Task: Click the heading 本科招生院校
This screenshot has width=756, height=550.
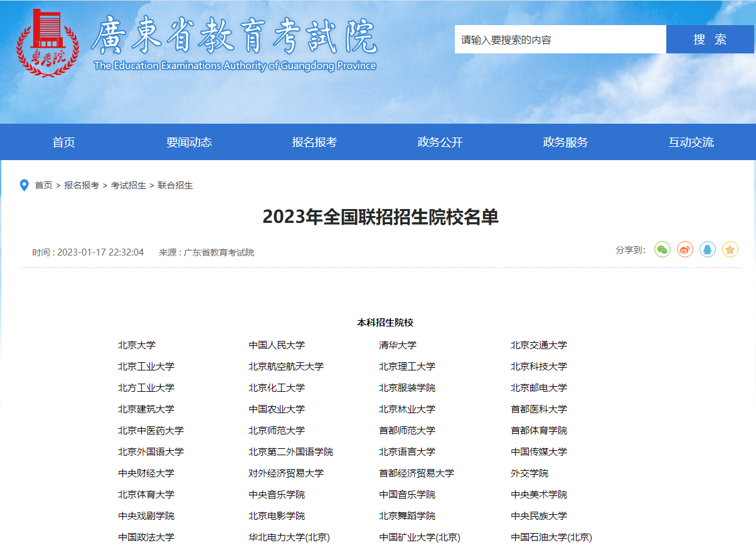Action: 385,323
